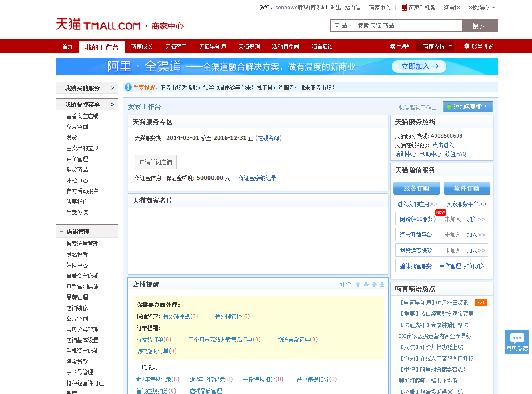Expand the 网站导航 dropdown
Viewport: 532px width, 394px height.
click(482, 8)
